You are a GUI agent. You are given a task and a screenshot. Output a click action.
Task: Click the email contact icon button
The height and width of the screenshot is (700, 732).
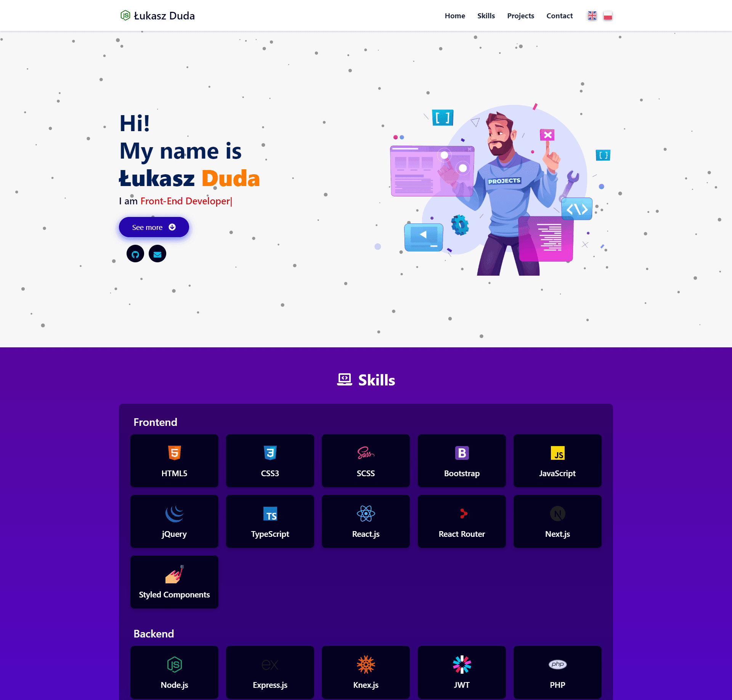[158, 254]
